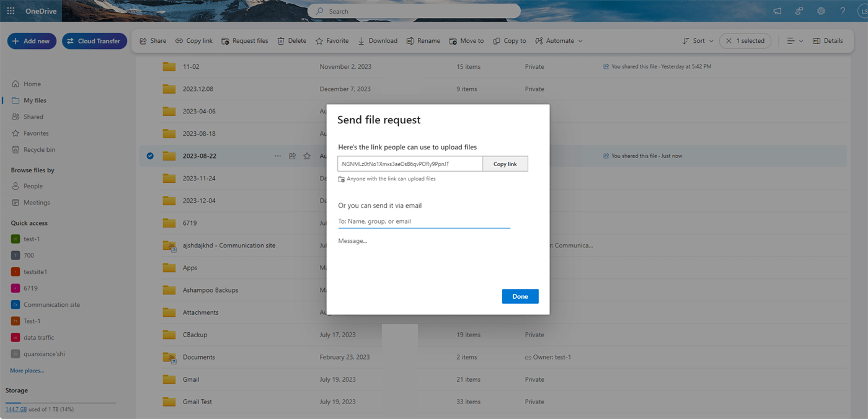The image size is (868, 419).
Task: Expand the Sort dropdown
Action: (698, 41)
